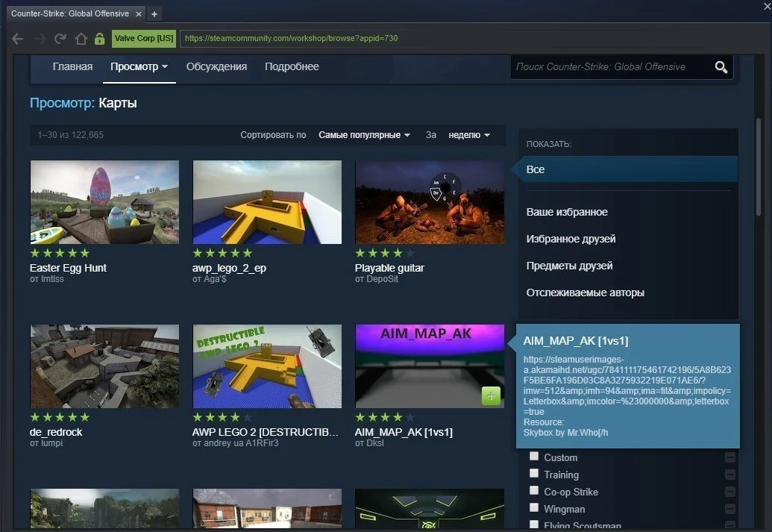Close the Counter-Strike: Global Offensive tab
772x532 pixels.
point(139,13)
